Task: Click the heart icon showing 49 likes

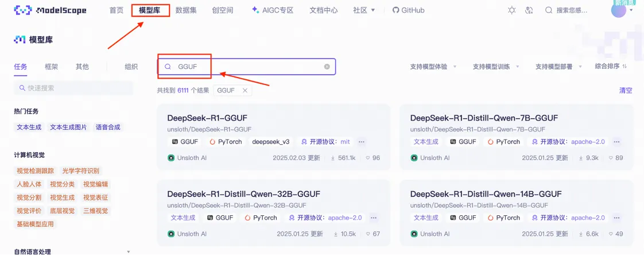Action: 611,234
